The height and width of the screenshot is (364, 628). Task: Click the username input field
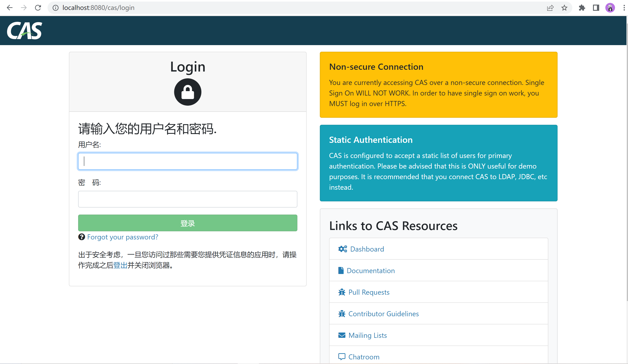coord(187,161)
